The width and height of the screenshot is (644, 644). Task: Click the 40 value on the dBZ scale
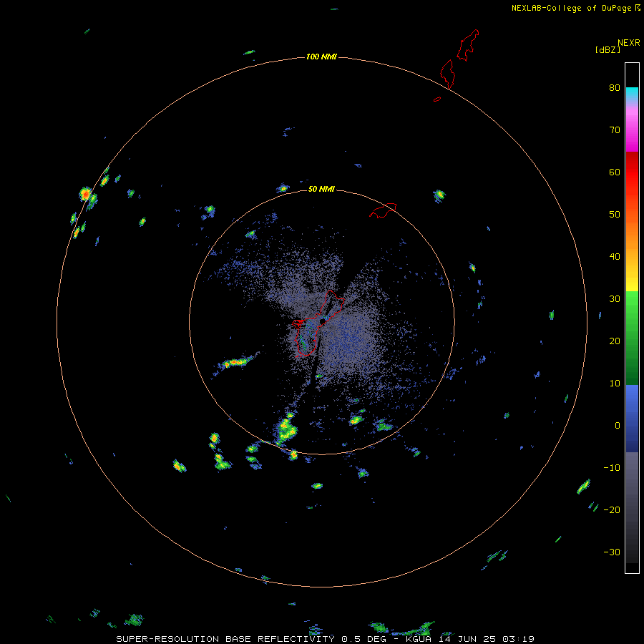point(615,257)
